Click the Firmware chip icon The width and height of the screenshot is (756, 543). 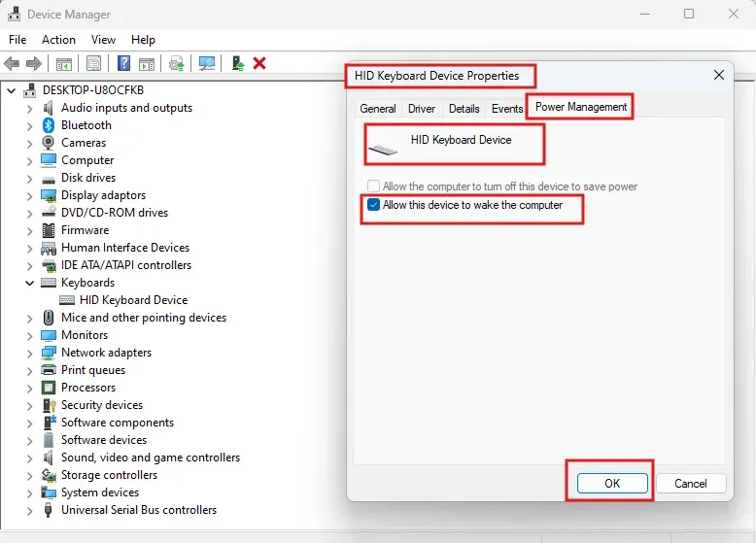[49, 230]
